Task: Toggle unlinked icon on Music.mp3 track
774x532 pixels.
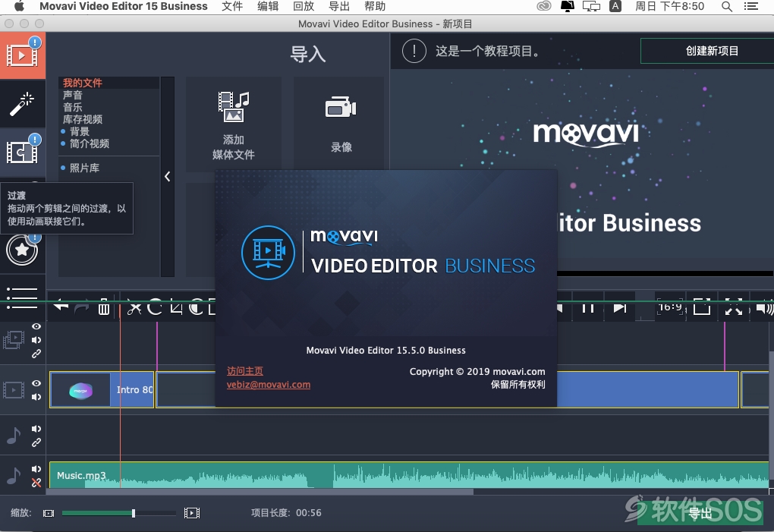Action: (x=36, y=483)
